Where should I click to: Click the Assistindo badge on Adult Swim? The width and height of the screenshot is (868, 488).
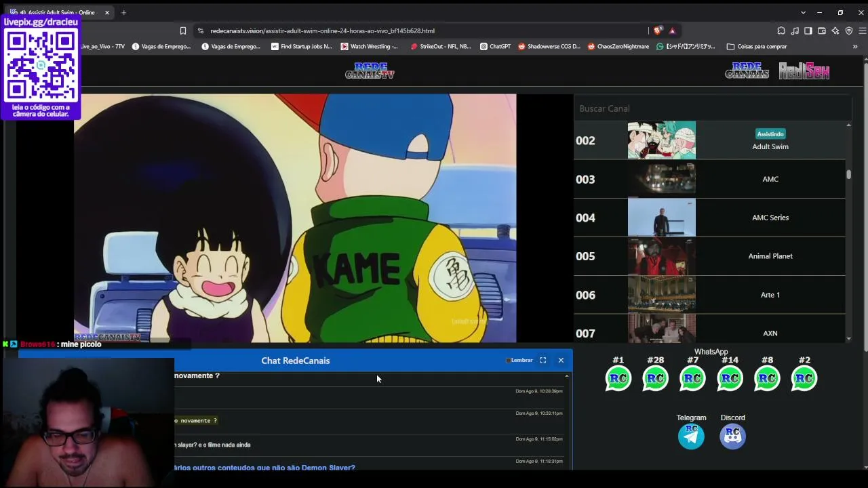tap(770, 134)
